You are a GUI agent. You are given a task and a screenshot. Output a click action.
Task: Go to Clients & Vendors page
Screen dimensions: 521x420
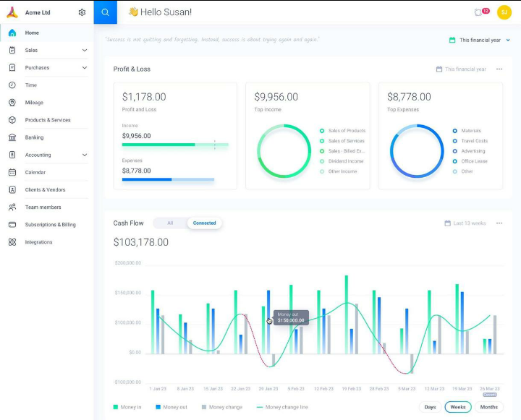pos(46,190)
